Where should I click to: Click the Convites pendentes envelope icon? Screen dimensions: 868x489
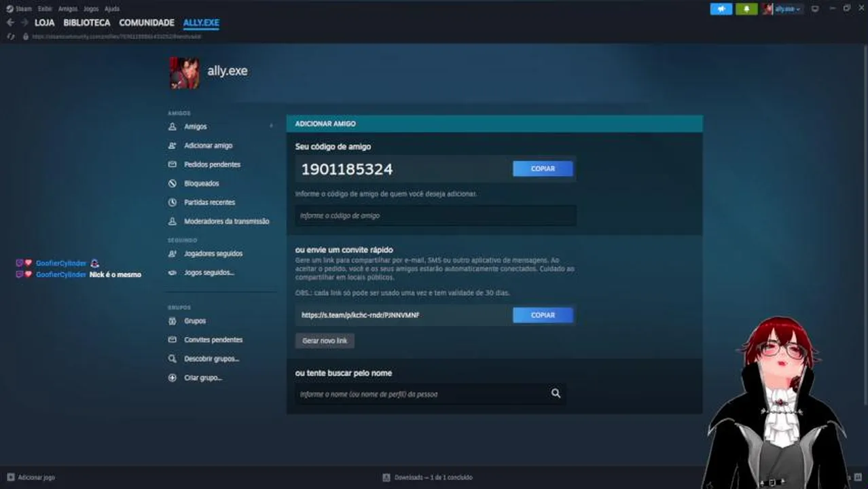pyautogui.click(x=172, y=340)
